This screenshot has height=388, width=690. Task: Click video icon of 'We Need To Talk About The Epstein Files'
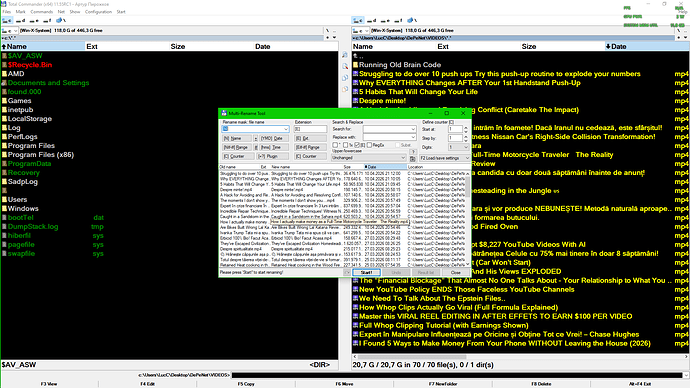pos(356,299)
